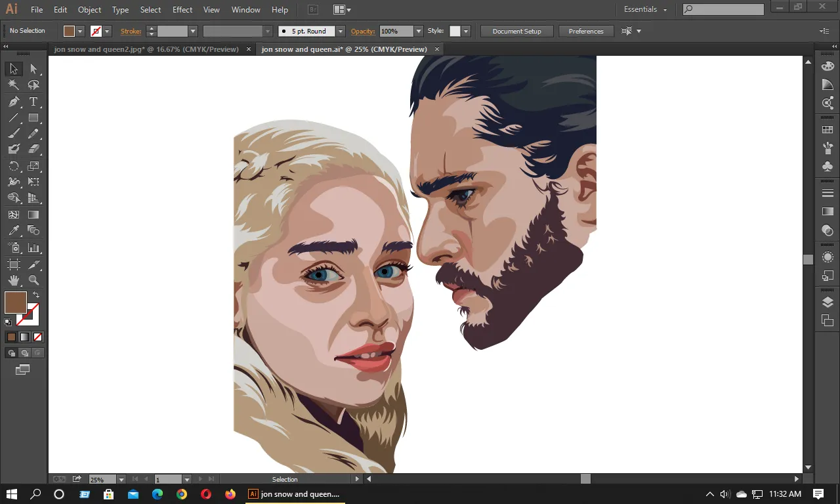
Task: Select the Mesh tool
Action: point(13,215)
